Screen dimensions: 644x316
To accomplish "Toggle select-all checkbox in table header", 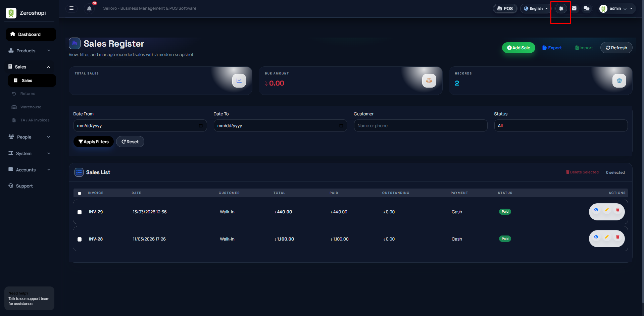I will [80, 193].
